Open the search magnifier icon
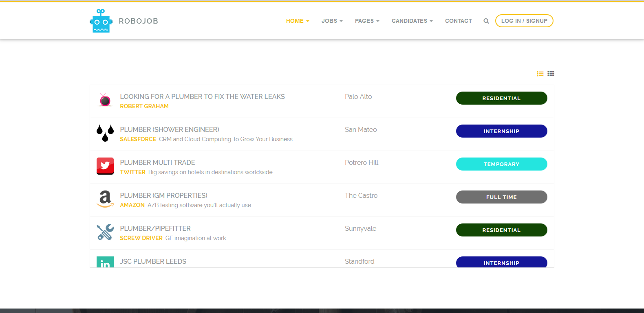644x313 pixels. [486, 21]
